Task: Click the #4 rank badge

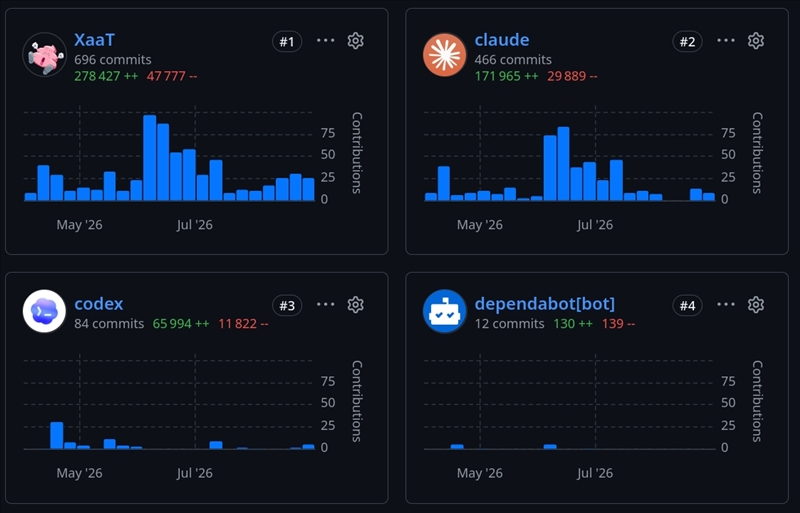Action: (687, 305)
